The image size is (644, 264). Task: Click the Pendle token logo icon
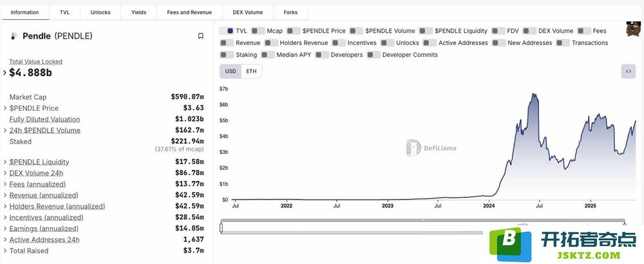[x=13, y=36]
